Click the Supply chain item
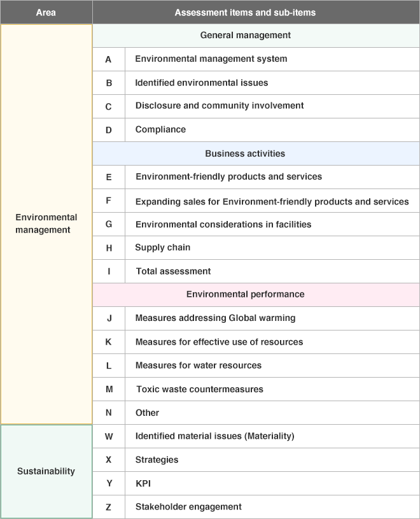The width and height of the screenshot is (420, 519). [x=163, y=248]
